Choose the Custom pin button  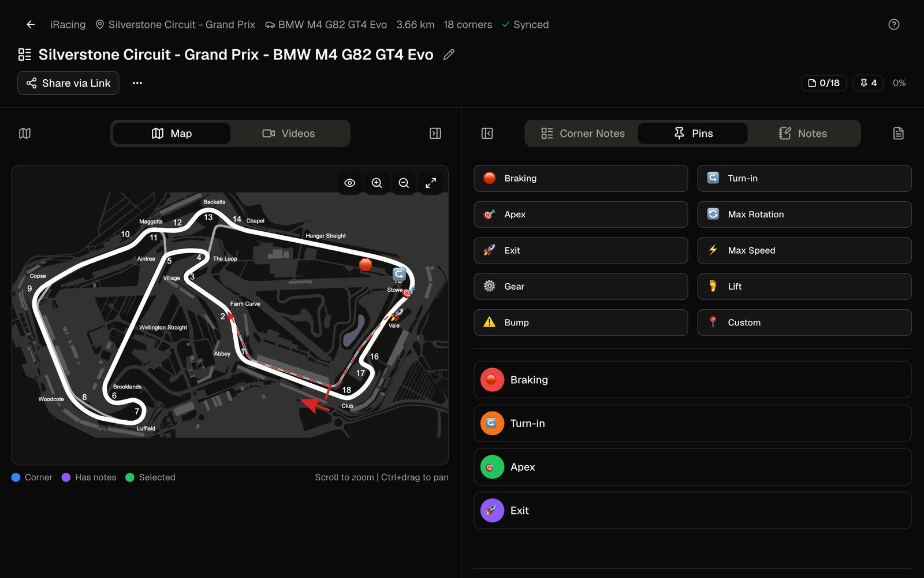[x=804, y=323]
